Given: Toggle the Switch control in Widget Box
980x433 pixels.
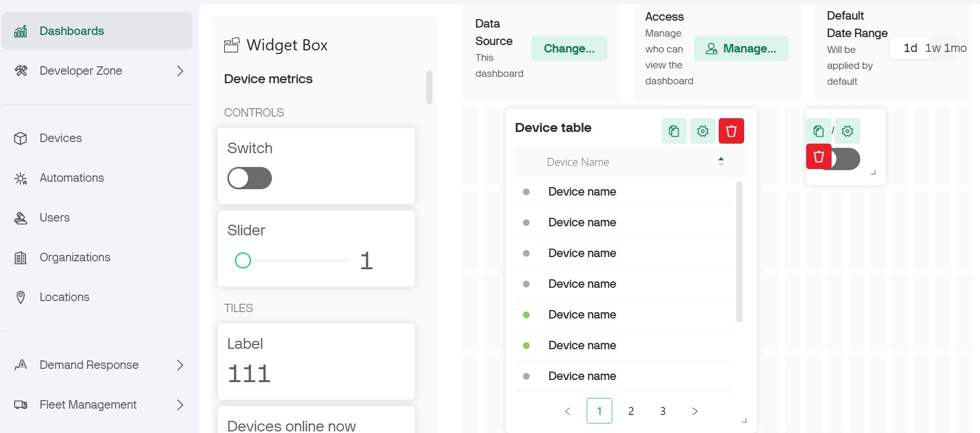Looking at the screenshot, I should point(250,178).
